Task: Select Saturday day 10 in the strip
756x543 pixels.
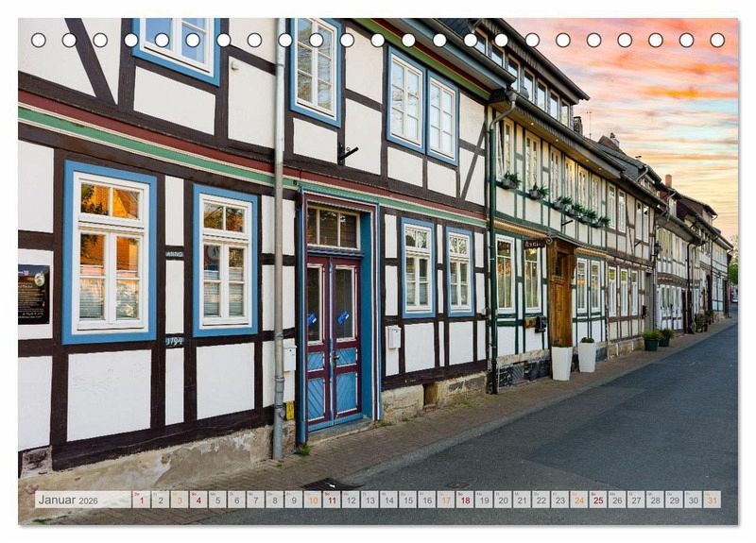Action: click(312, 500)
